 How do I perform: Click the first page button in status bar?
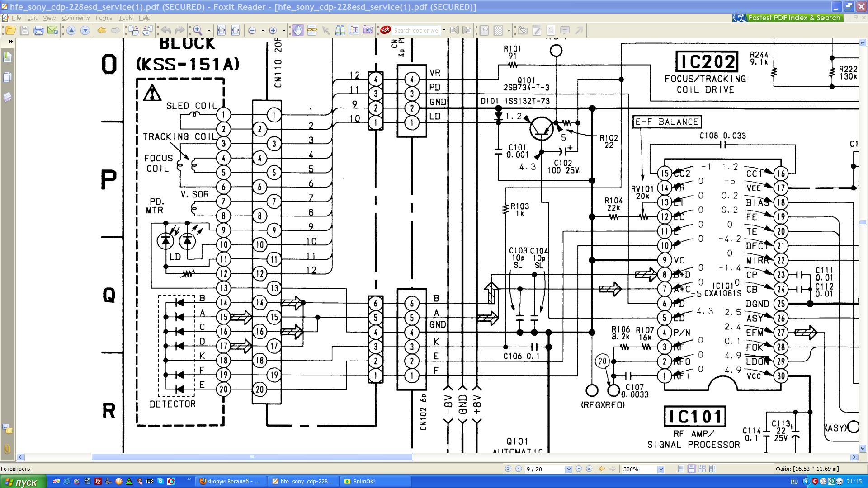(508, 469)
